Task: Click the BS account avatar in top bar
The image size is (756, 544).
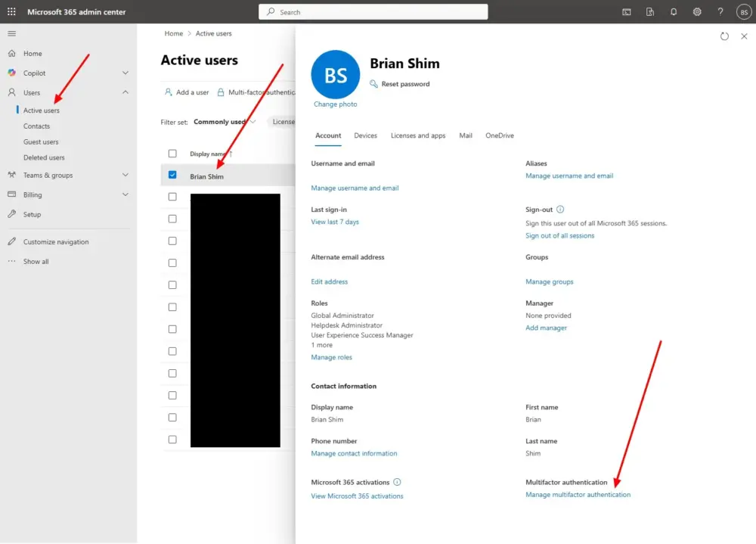Action: click(x=744, y=11)
